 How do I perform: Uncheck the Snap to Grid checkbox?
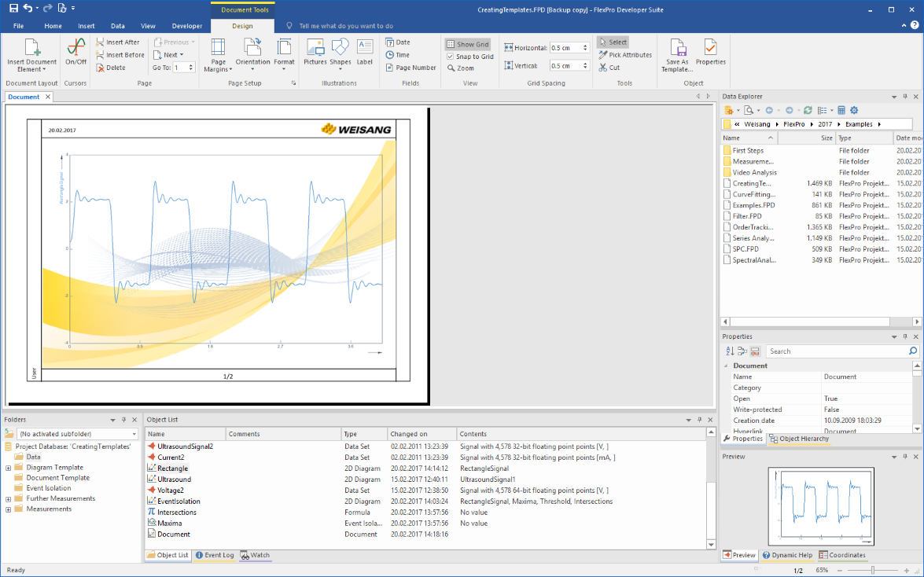tap(450, 57)
